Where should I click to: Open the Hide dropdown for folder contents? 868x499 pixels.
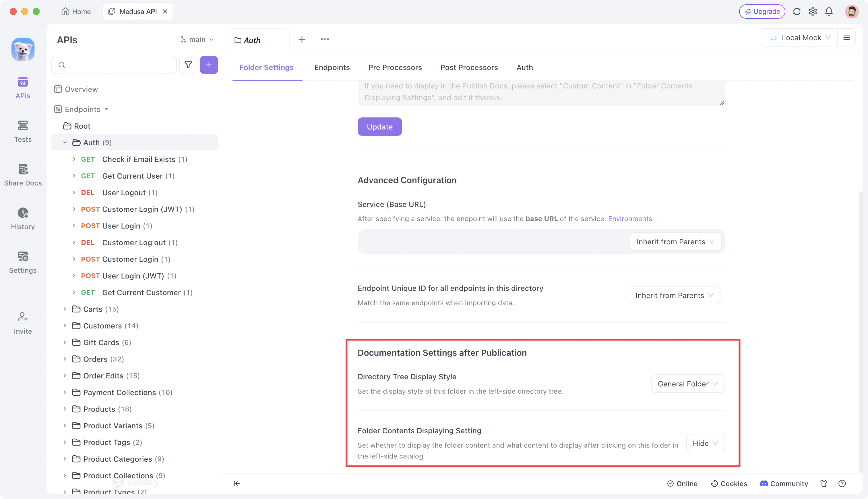[x=705, y=443]
